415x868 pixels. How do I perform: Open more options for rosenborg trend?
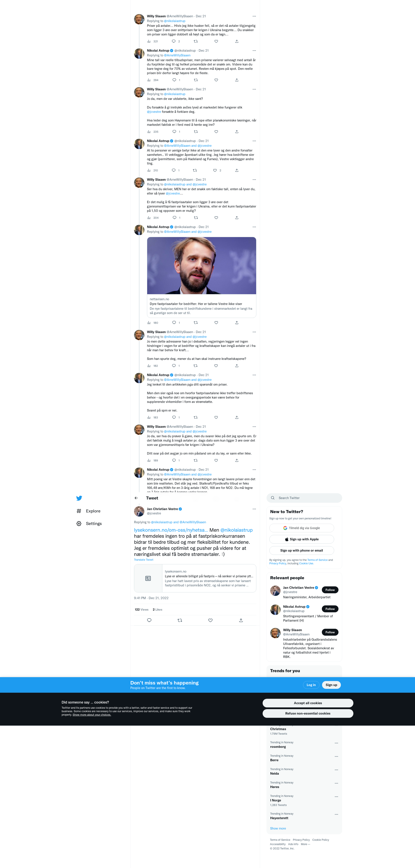[336, 743]
